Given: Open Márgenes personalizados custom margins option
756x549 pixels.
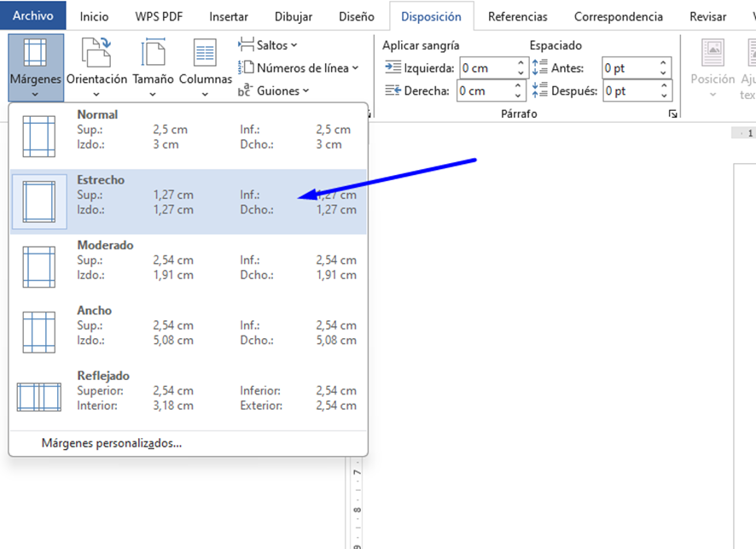Looking at the screenshot, I should [111, 443].
